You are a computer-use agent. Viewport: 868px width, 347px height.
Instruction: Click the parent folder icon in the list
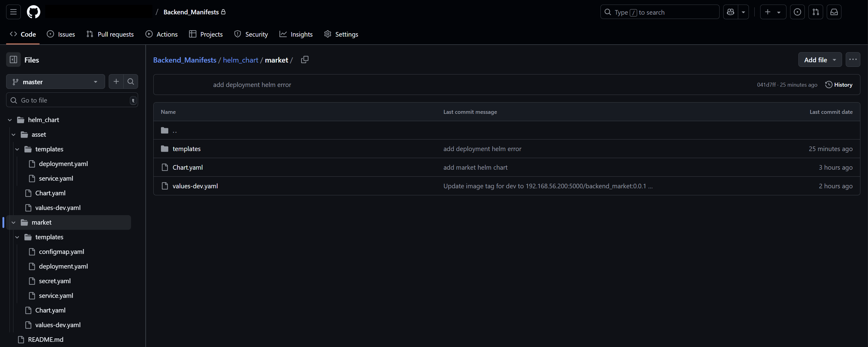tap(164, 131)
